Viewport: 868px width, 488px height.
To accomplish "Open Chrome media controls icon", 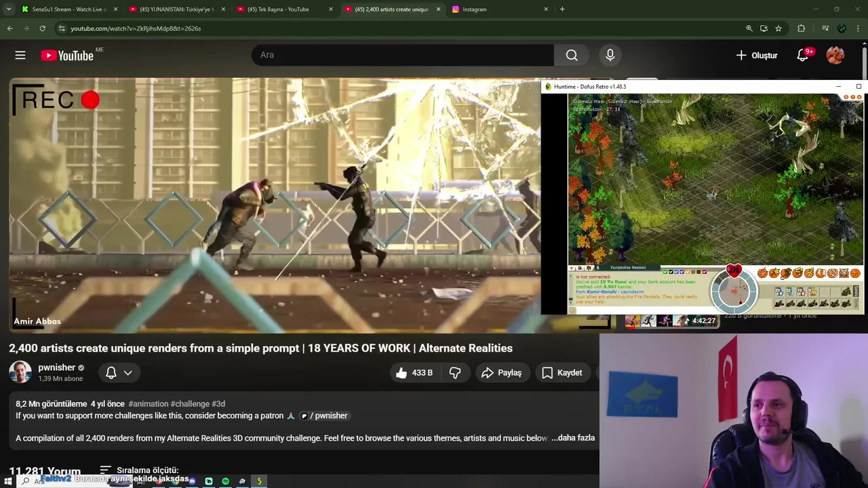I will click(x=825, y=28).
